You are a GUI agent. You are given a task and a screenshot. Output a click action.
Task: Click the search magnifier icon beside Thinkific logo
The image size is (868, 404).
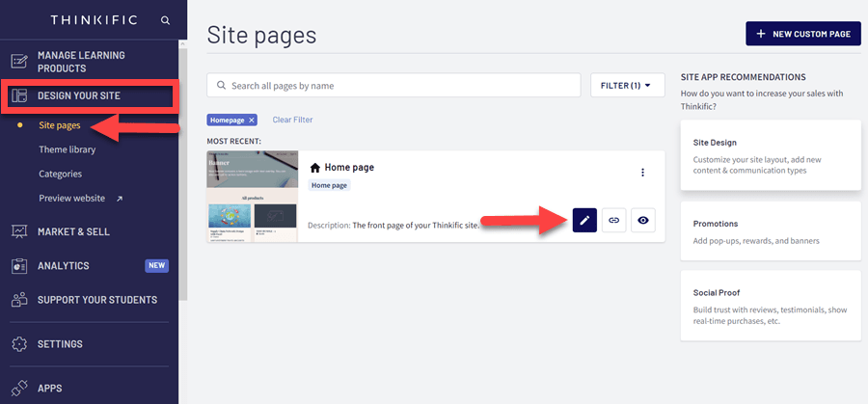point(165,20)
